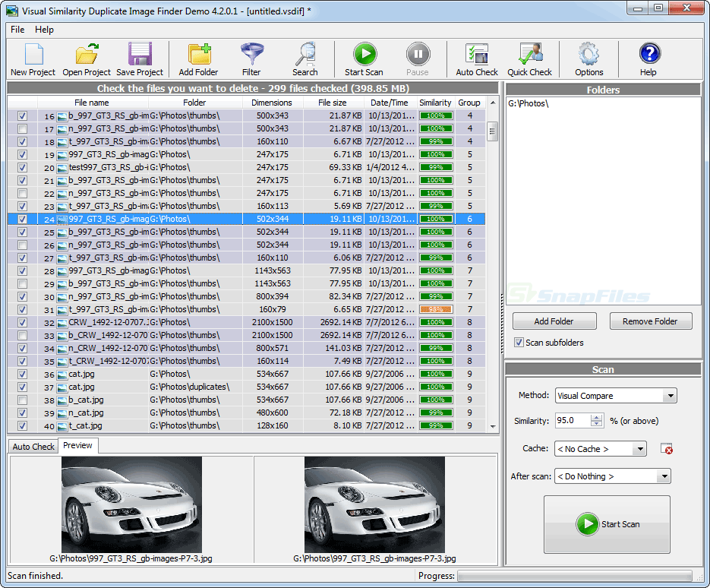Sort list by Folder column header
The width and height of the screenshot is (710, 588).
tap(194, 103)
